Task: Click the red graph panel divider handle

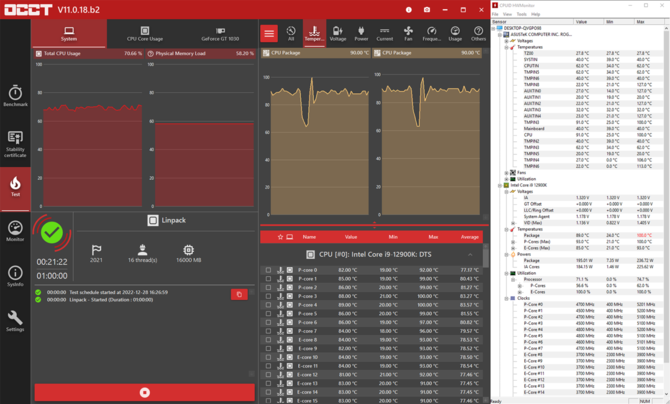Action: point(374,225)
